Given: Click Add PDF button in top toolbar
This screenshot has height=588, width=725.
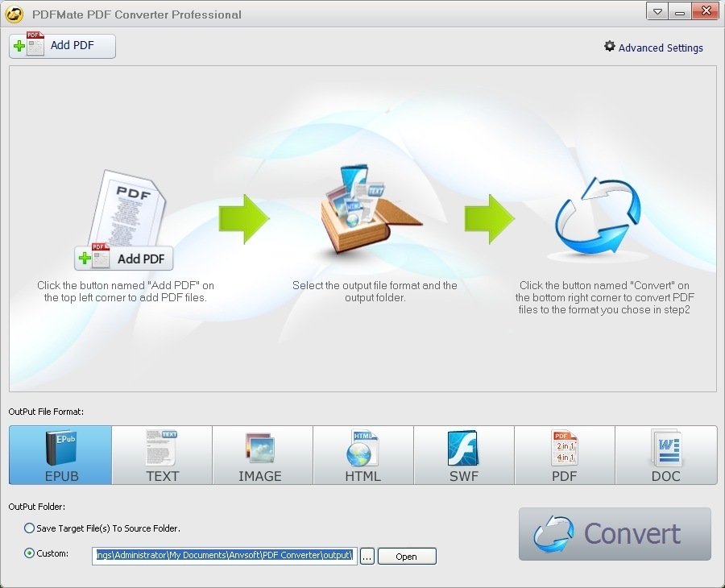Looking at the screenshot, I should tap(63, 46).
